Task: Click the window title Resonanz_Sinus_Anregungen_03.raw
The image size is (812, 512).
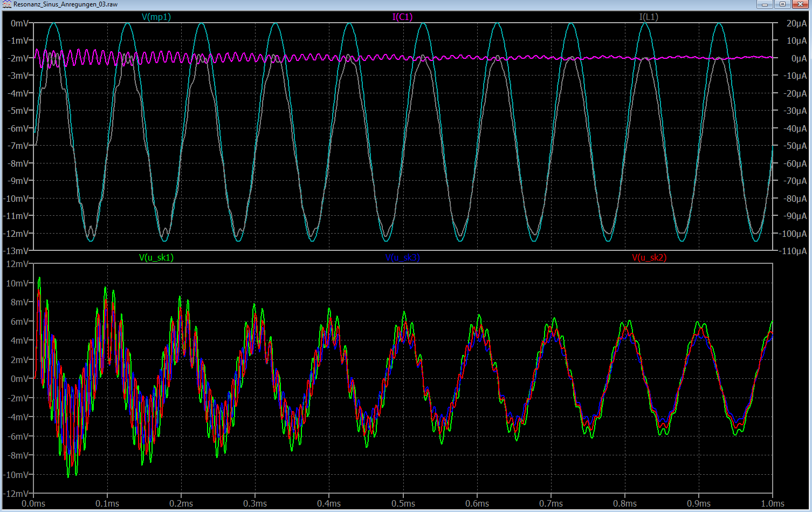Action: click(x=65, y=4)
